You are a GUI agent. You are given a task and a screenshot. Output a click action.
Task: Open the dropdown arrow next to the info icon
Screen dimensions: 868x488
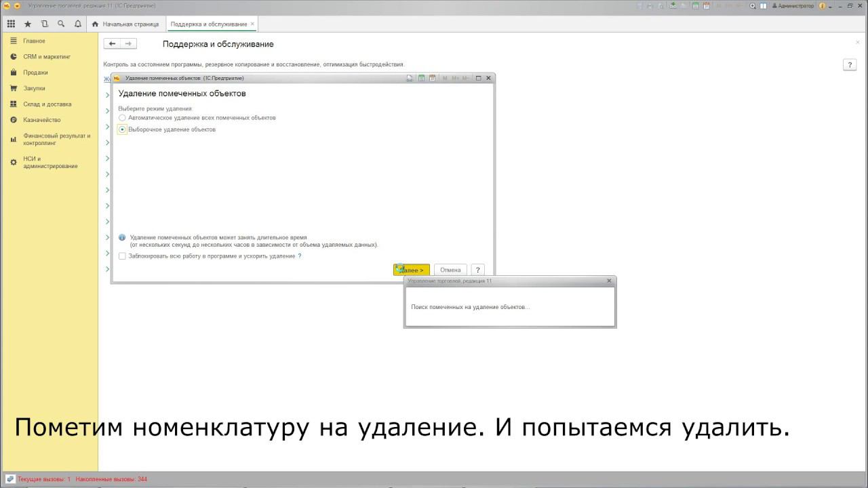pos(831,5)
